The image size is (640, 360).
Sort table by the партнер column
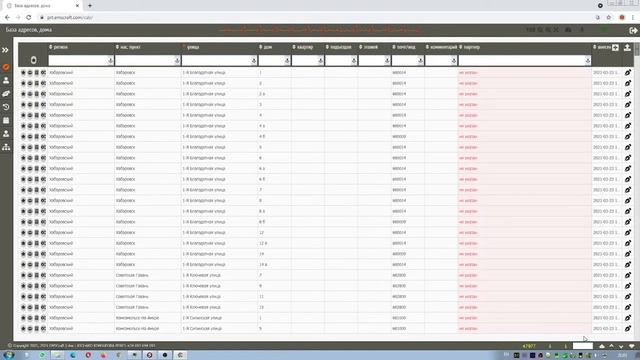click(x=469, y=47)
